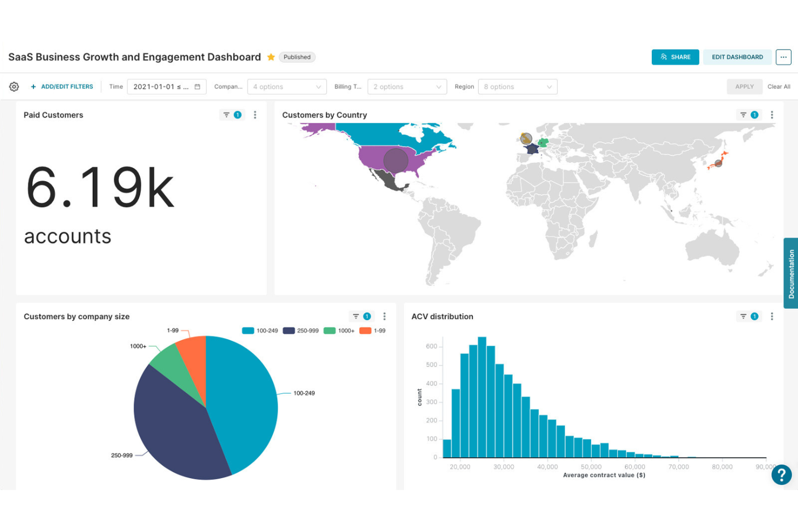Open the top-right overflow menu
The width and height of the screenshot is (798, 532).
783,57
